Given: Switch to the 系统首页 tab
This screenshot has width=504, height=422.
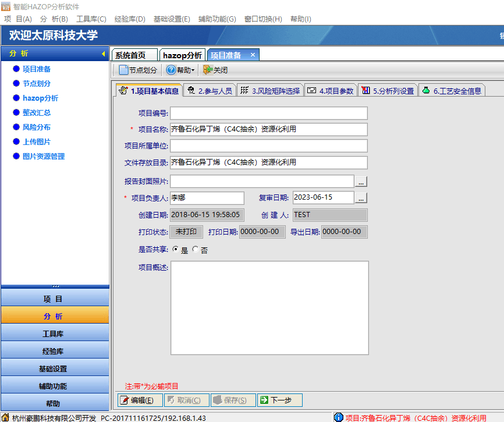Looking at the screenshot, I should [x=134, y=55].
